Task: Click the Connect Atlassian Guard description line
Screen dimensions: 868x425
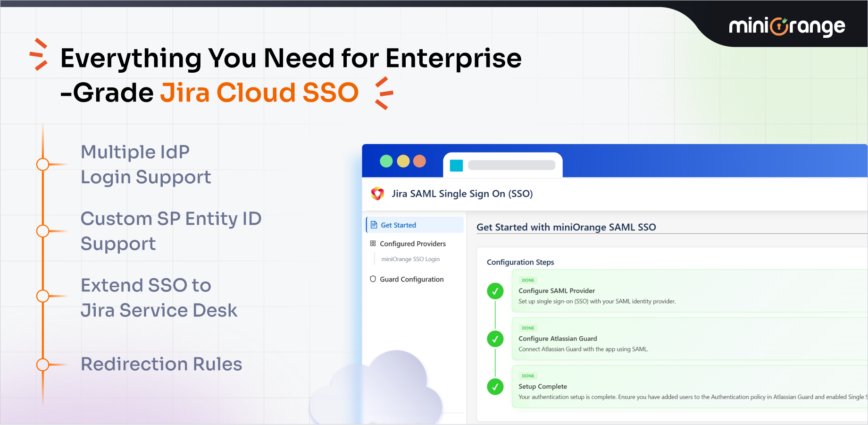Action: pos(584,349)
